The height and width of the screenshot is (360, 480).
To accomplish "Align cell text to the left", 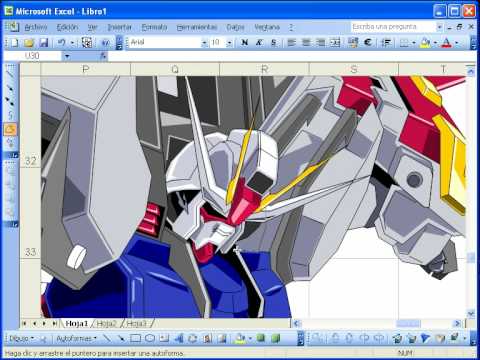I will (292, 42).
